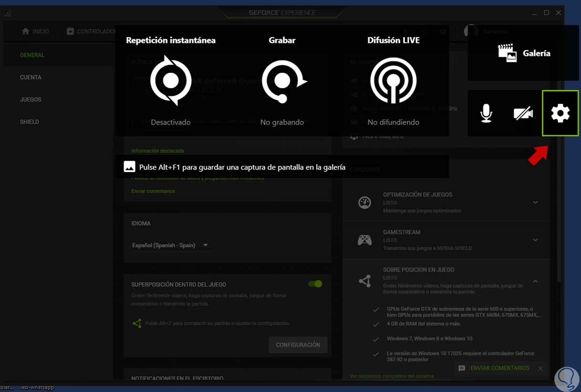The image size is (581, 392).
Task: Open the Juegos sidebar tab
Action: click(31, 100)
